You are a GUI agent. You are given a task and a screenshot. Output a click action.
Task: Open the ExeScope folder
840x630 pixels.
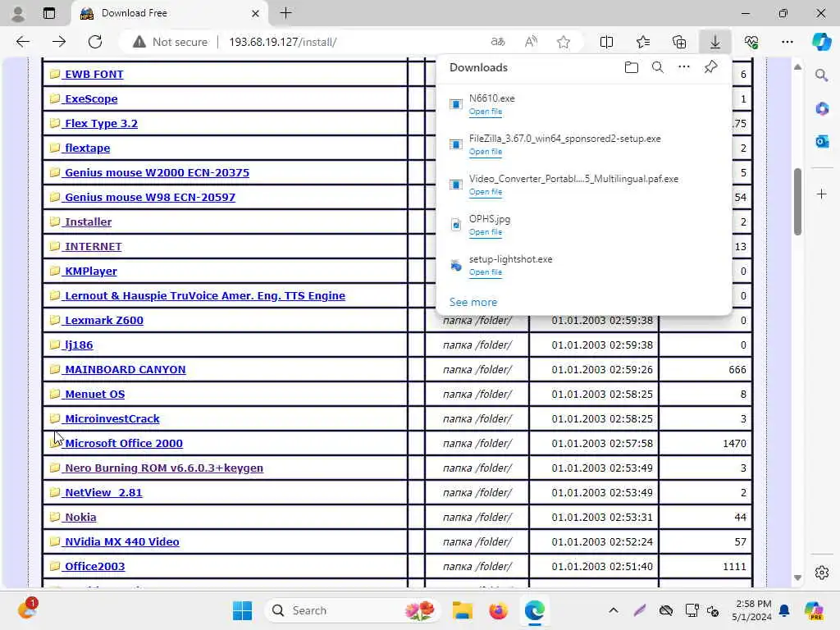[x=90, y=98]
